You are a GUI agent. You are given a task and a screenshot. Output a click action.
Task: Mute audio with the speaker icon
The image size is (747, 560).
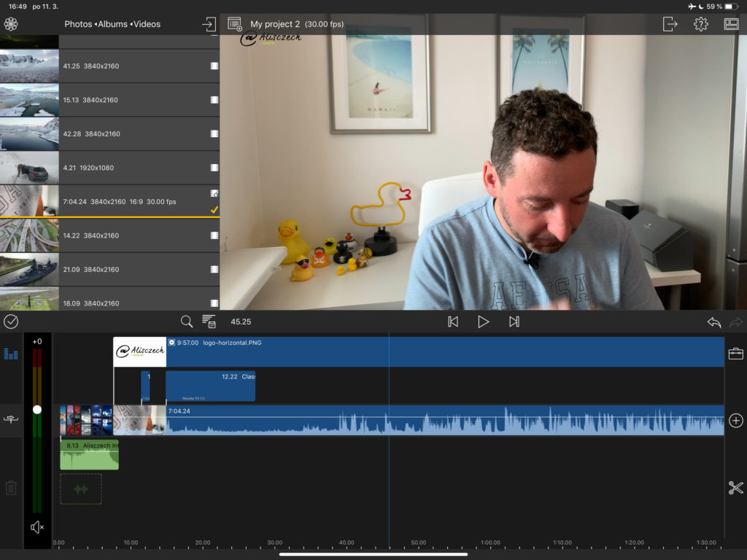(x=37, y=526)
